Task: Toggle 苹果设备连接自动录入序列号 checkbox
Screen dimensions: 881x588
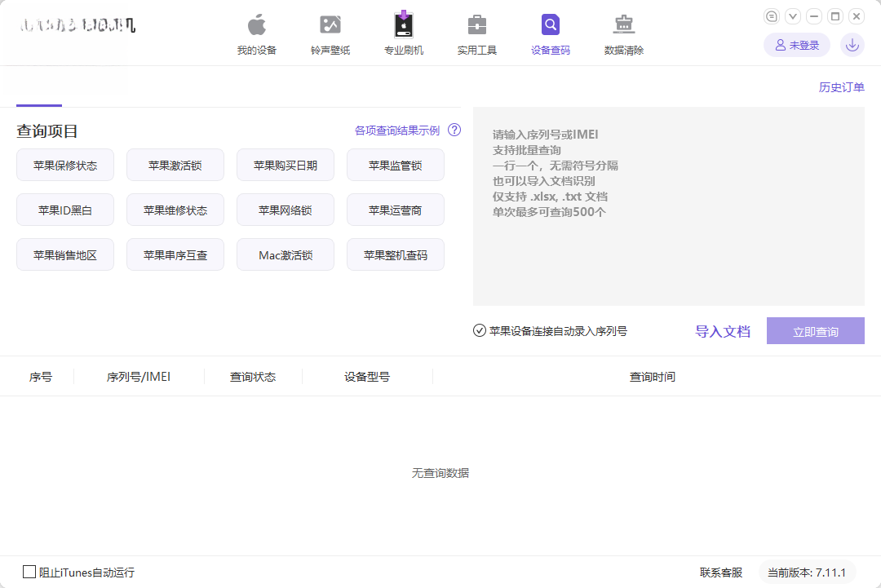Action: pyautogui.click(x=480, y=331)
